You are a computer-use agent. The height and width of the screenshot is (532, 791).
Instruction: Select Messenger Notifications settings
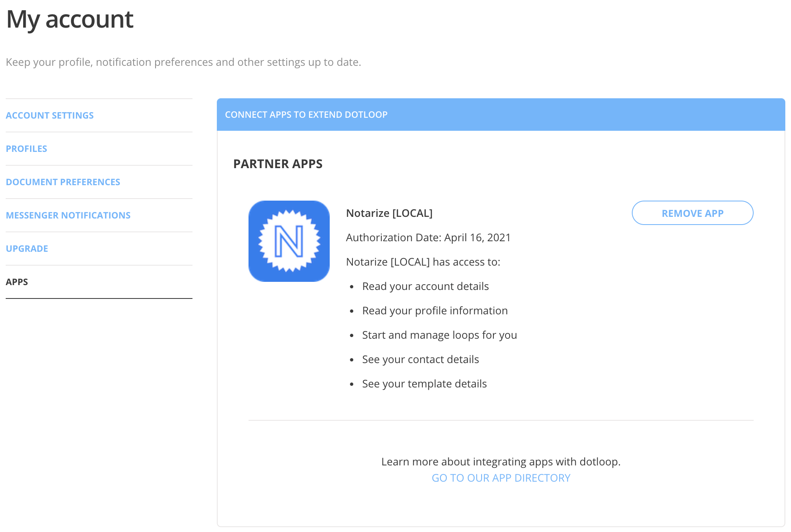68,215
